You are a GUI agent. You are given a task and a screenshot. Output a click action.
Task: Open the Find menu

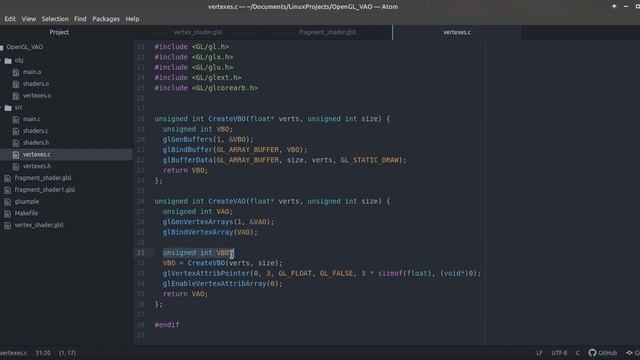coord(80,19)
